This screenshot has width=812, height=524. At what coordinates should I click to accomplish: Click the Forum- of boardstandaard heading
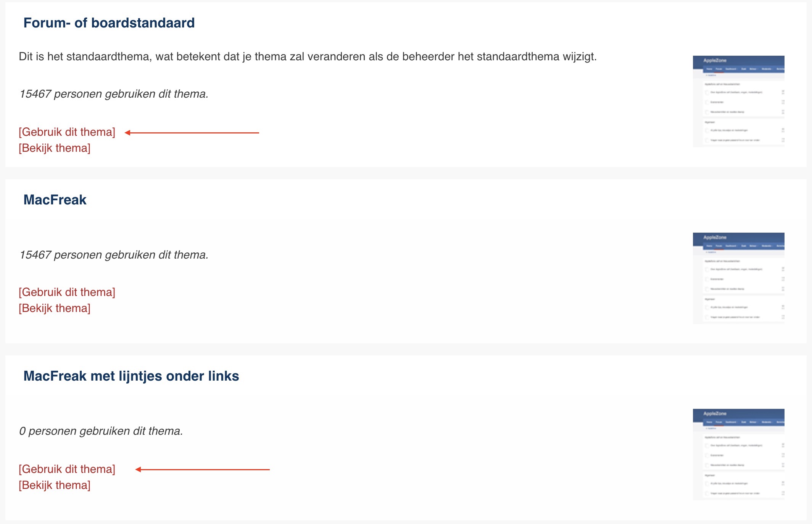click(x=109, y=23)
